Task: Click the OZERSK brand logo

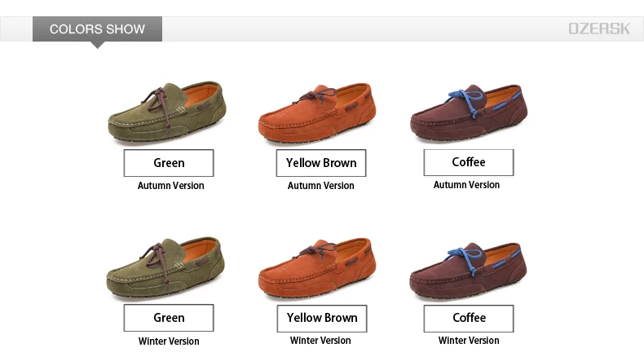Action: pos(599,29)
